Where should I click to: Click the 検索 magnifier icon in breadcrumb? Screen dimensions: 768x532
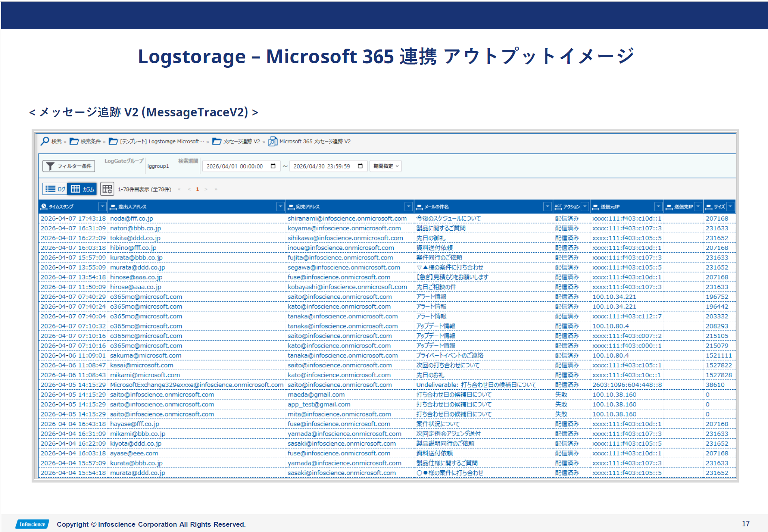click(45, 141)
